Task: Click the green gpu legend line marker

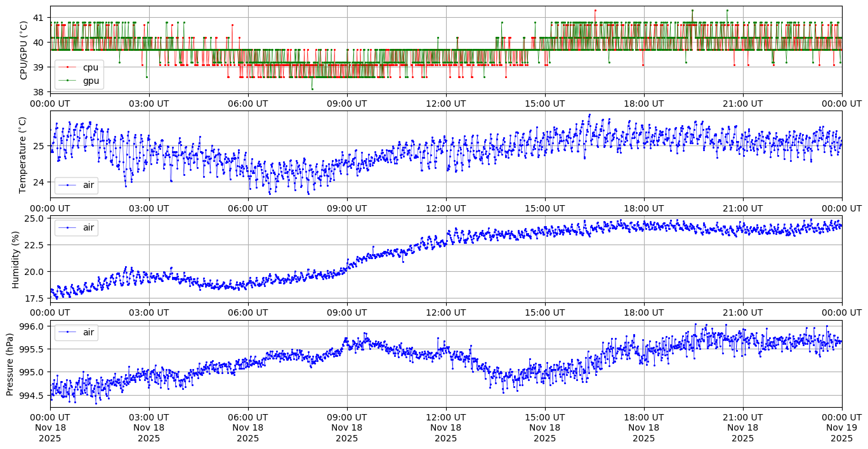Action: (68, 80)
